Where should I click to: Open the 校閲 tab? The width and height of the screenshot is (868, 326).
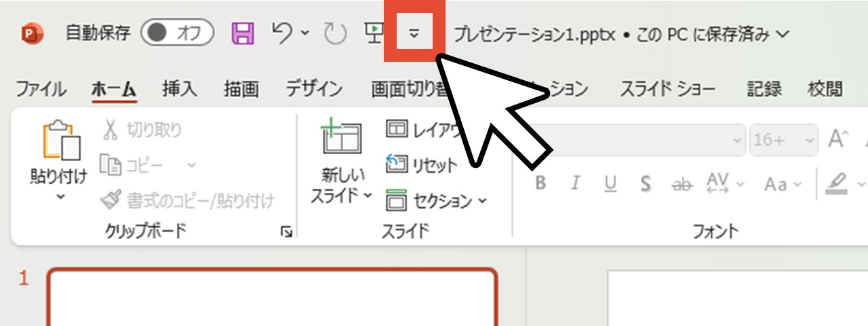pos(825,88)
